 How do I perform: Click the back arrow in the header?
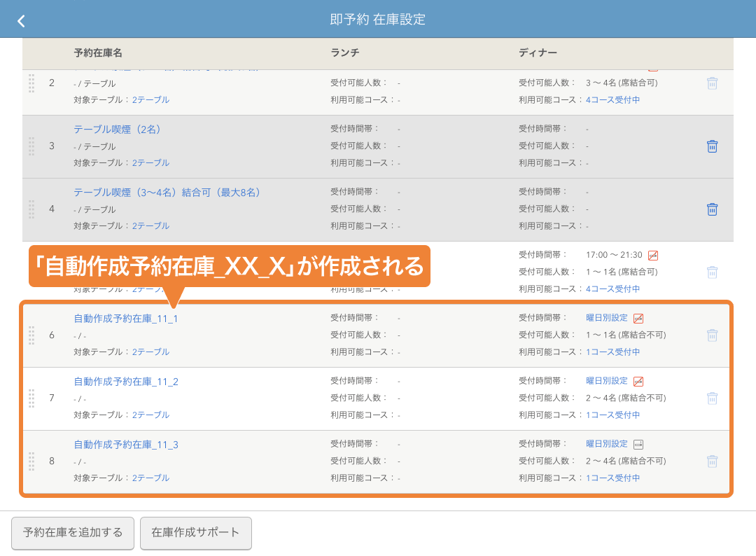pyautogui.click(x=20, y=20)
